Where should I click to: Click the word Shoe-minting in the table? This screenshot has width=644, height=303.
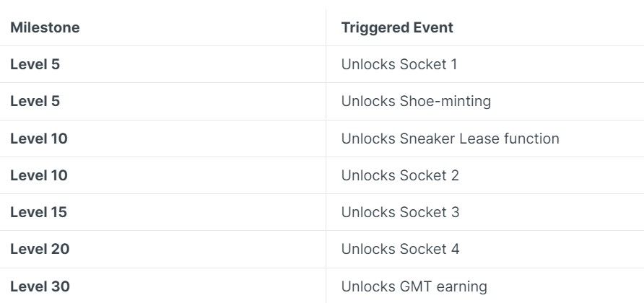445,102
